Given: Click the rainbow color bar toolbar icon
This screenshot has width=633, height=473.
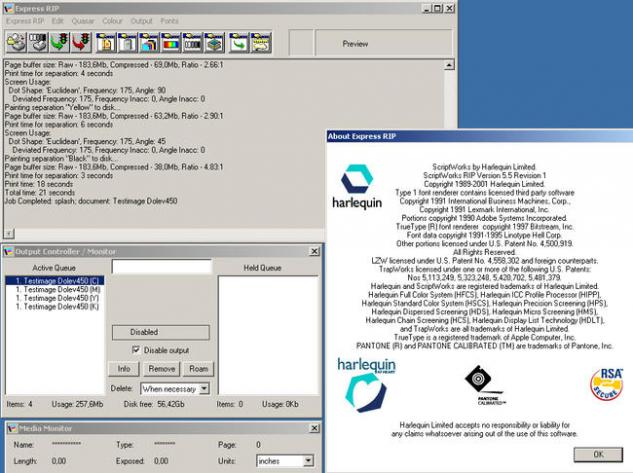Looking at the screenshot, I should coord(169,43).
